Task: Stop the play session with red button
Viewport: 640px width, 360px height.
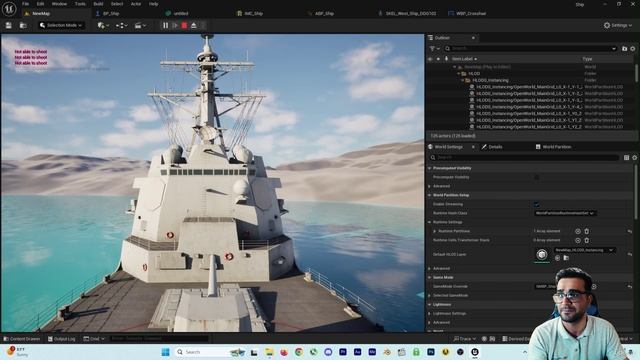Action: point(184,25)
